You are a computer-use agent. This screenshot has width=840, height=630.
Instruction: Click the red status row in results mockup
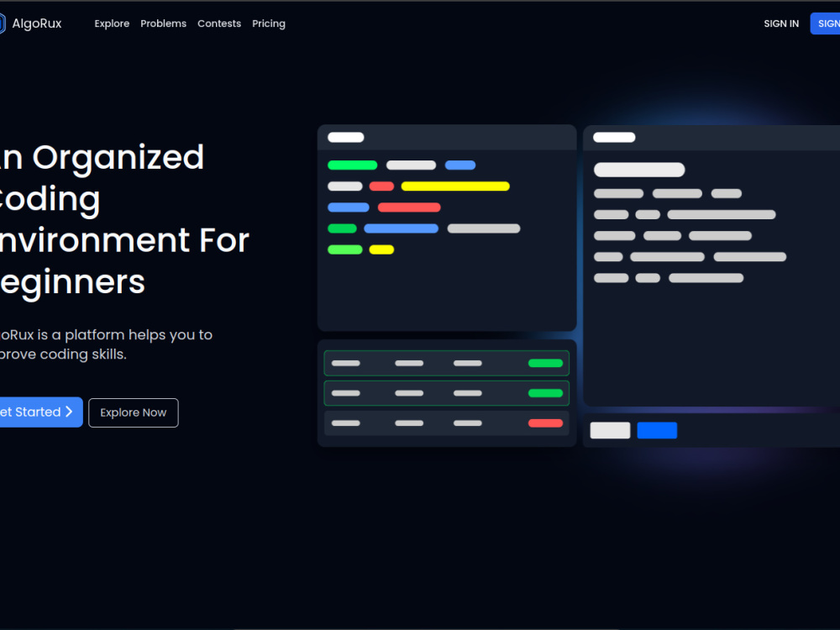(446, 423)
